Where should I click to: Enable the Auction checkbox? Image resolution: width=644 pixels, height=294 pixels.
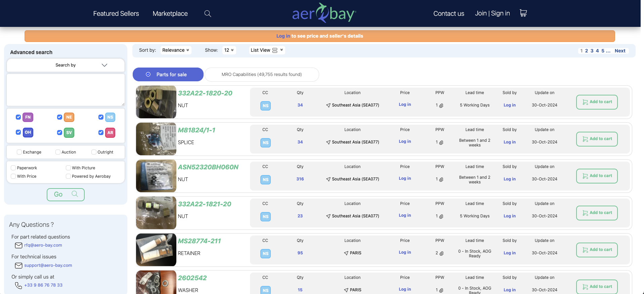[58, 152]
